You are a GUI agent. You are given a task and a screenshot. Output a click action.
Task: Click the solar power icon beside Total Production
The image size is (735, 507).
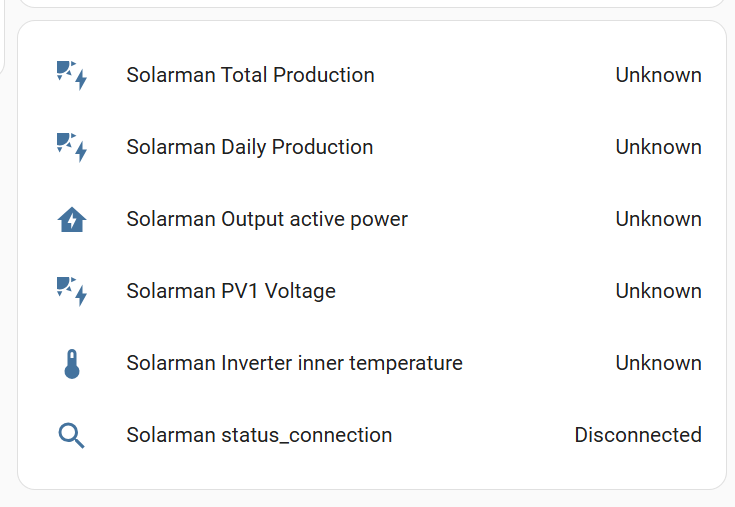point(72,75)
